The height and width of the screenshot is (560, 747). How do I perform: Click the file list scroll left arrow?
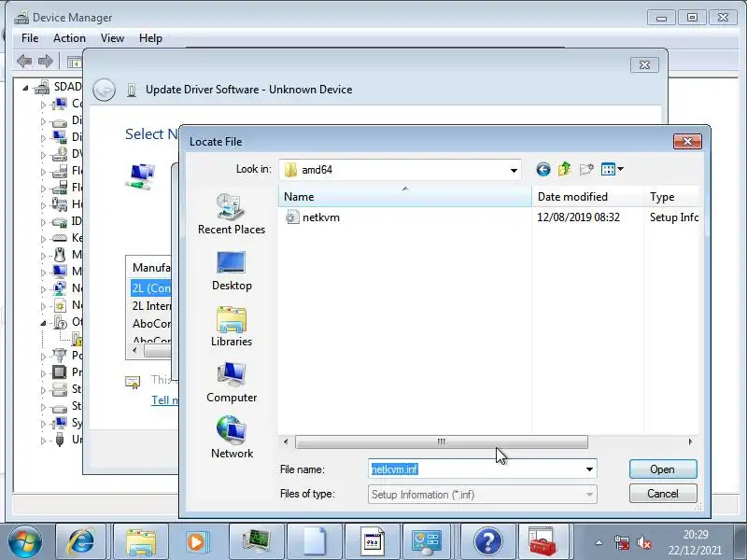point(286,441)
